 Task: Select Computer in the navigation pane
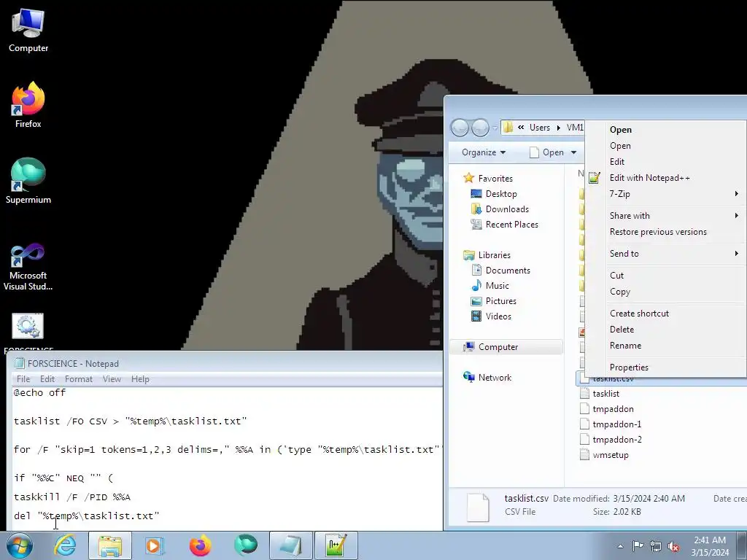click(x=506, y=347)
